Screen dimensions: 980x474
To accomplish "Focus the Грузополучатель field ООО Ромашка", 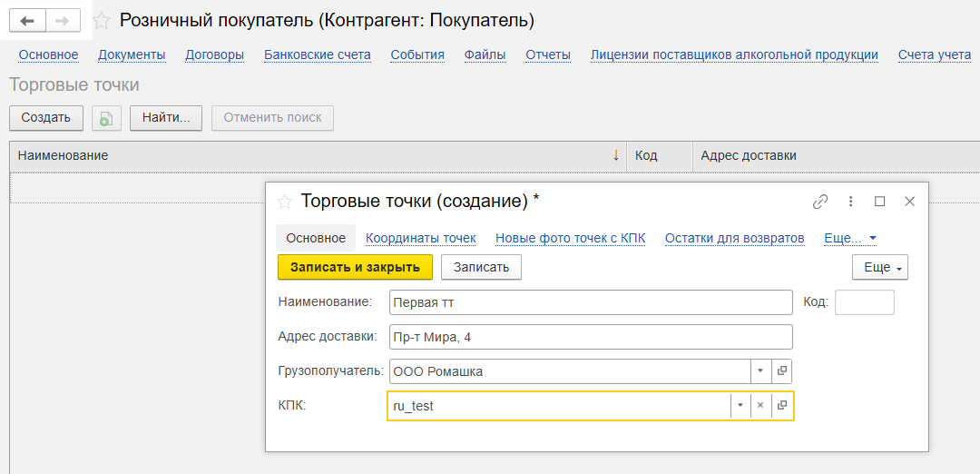I will tap(569, 370).
